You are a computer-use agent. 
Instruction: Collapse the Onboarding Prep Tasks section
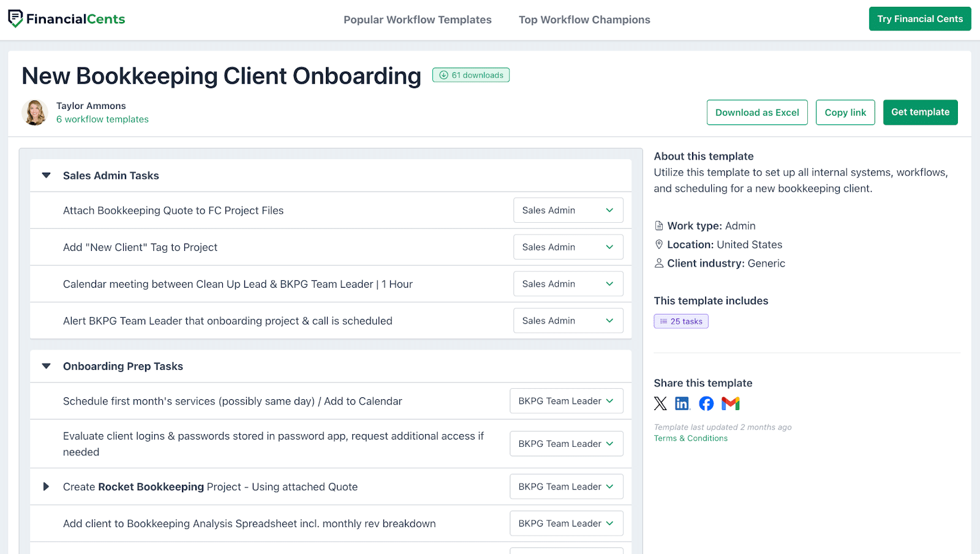coord(46,366)
